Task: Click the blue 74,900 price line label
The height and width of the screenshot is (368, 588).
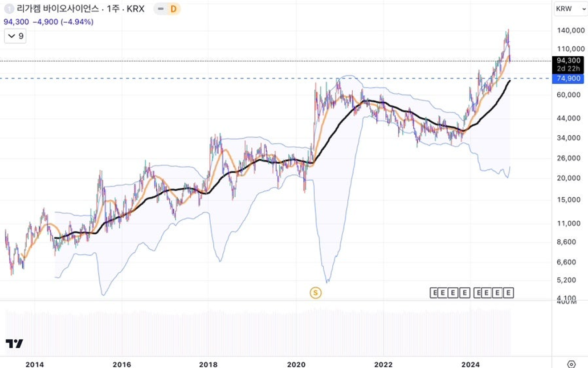Action: (x=568, y=79)
